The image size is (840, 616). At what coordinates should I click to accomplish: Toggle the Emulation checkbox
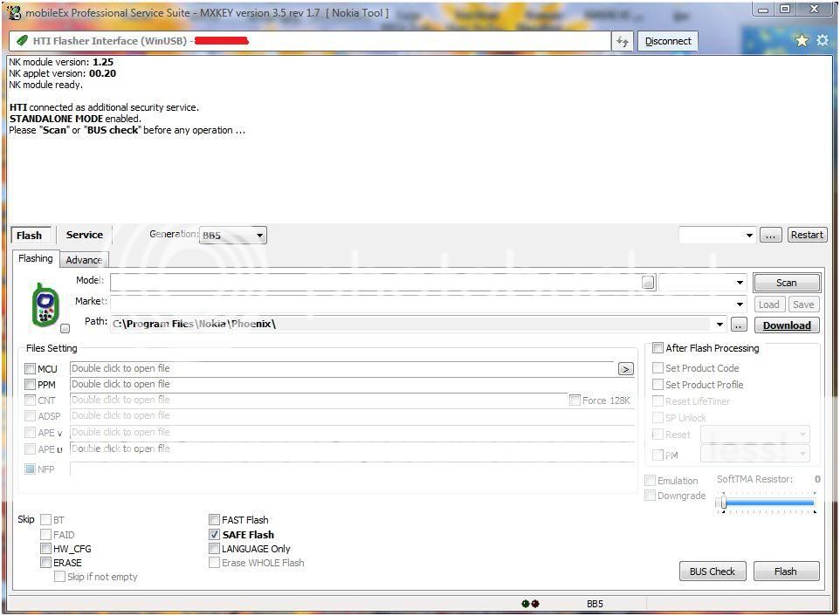coord(650,480)
